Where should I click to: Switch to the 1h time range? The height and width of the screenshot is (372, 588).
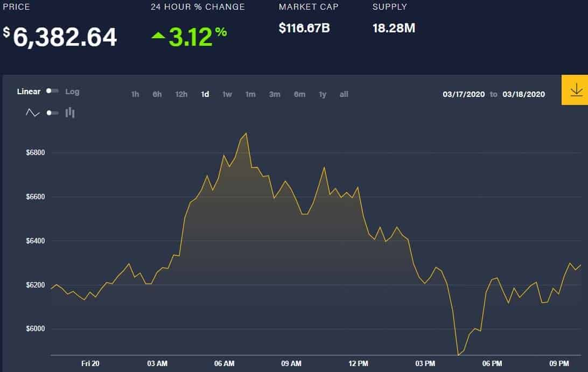135,95
